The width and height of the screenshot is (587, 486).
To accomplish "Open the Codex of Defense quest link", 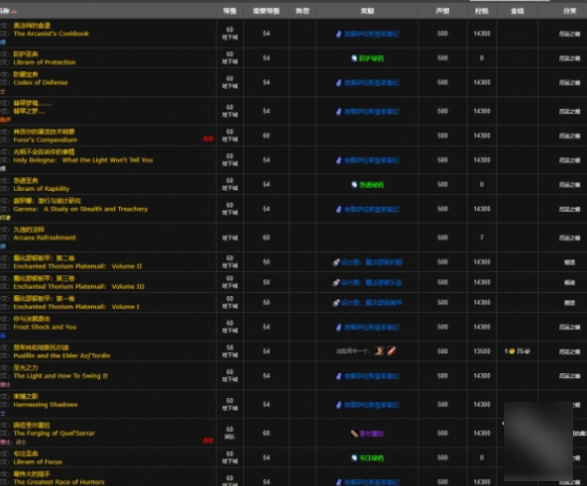I will [41, 82].
